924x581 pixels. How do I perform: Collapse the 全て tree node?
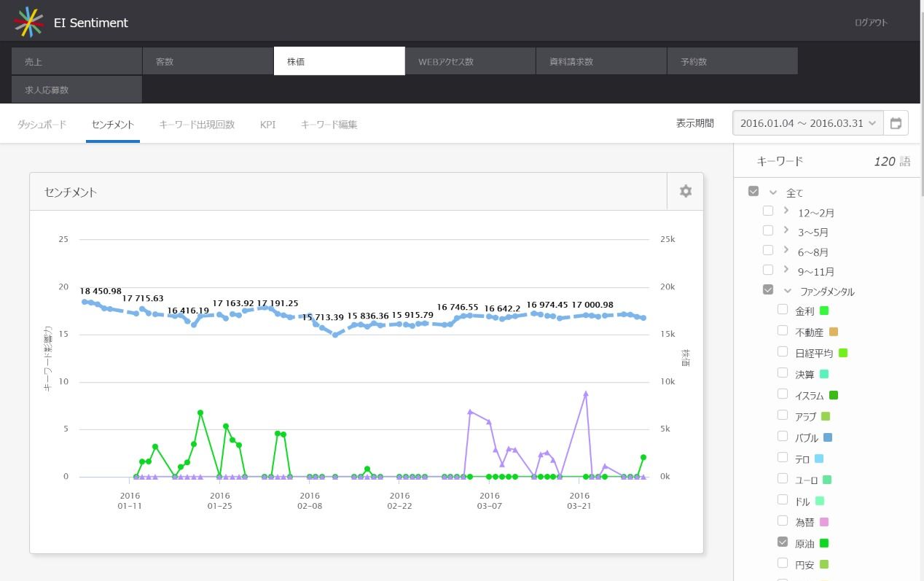773,192
